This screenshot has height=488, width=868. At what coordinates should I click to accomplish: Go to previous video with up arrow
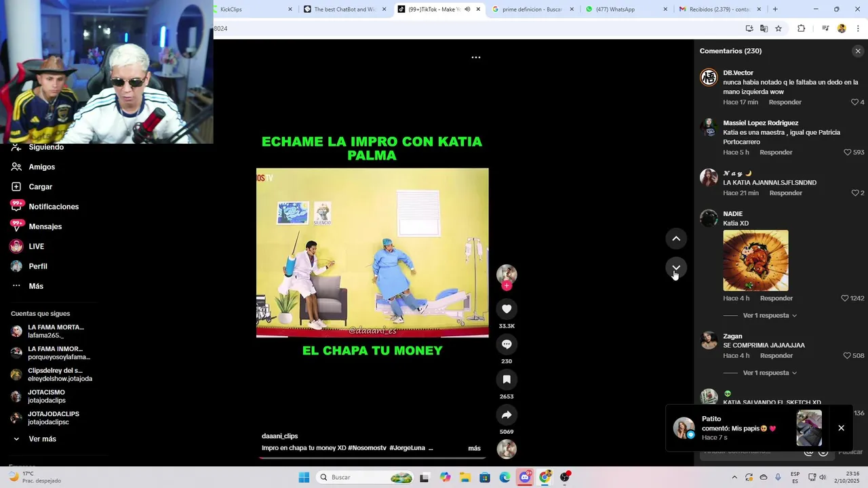(676, 239)
